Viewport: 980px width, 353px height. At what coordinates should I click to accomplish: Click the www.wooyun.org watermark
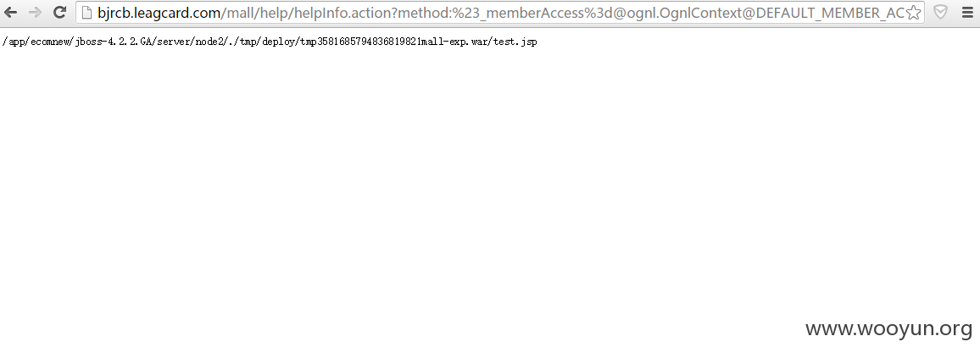(888, 328)
